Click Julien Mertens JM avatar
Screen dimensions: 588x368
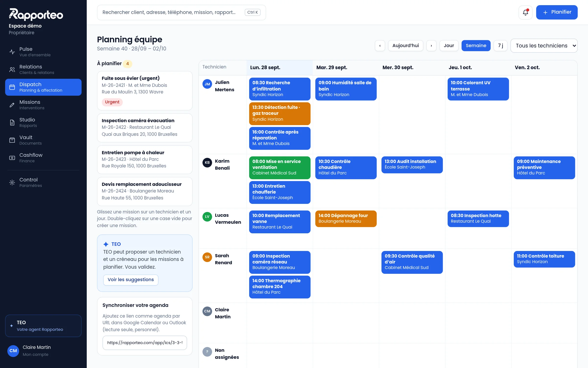point(207,84)
